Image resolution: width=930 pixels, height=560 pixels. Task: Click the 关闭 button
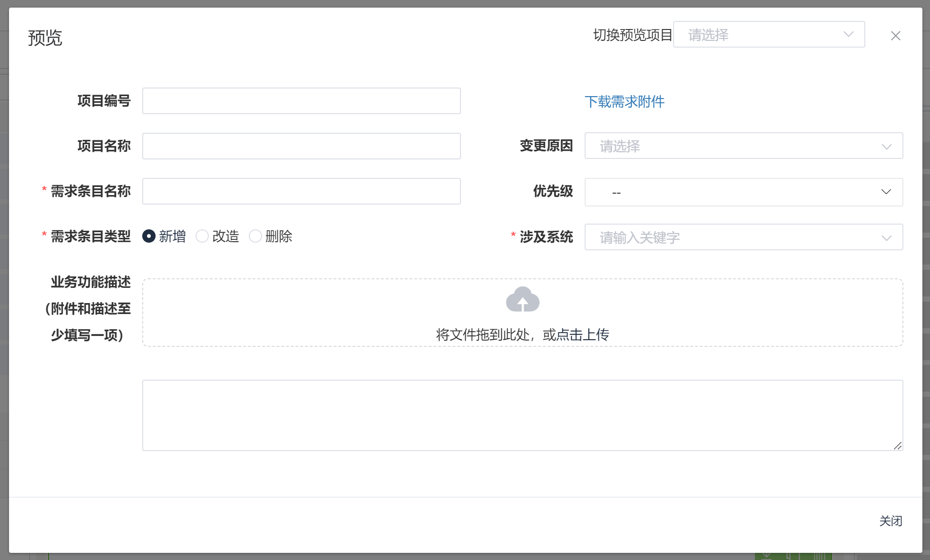891,521
